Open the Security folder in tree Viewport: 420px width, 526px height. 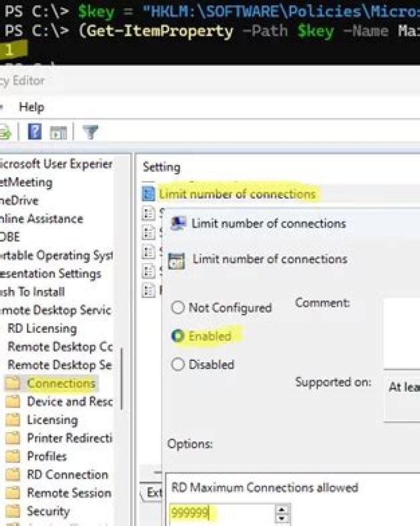[48, 511]
